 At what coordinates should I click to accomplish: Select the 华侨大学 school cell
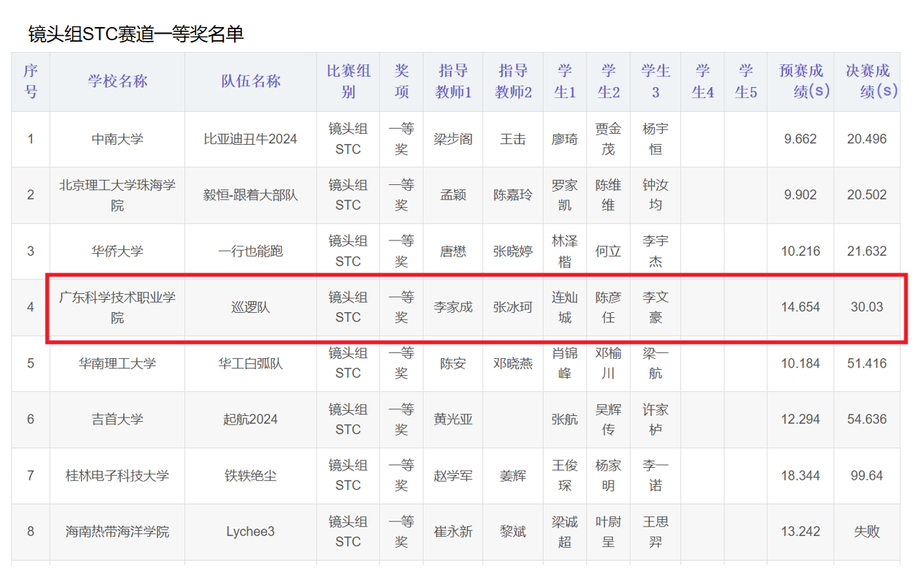point(118,252)
